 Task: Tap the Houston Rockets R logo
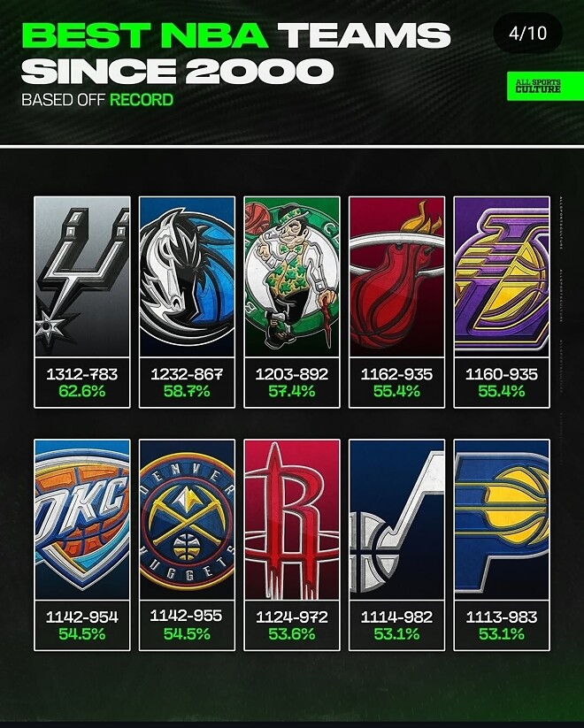point(292,519)
